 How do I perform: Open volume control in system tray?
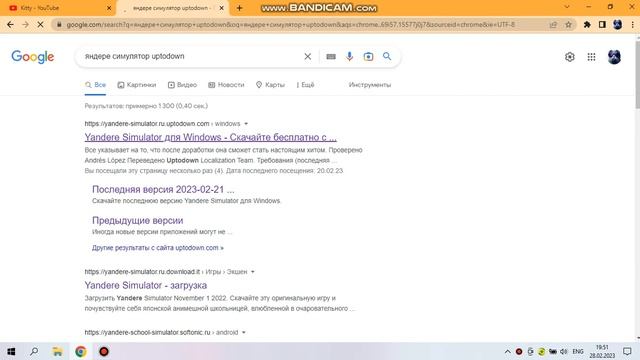564,351
